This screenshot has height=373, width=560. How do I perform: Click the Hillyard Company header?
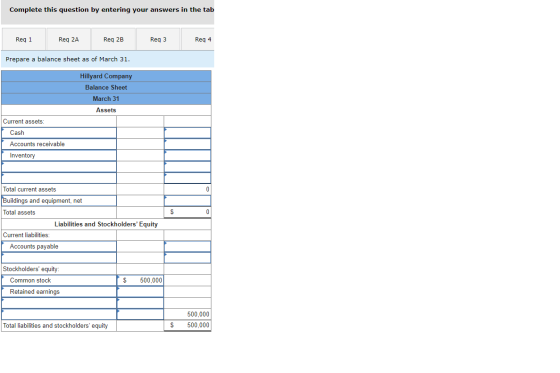[x=106, y=76]
